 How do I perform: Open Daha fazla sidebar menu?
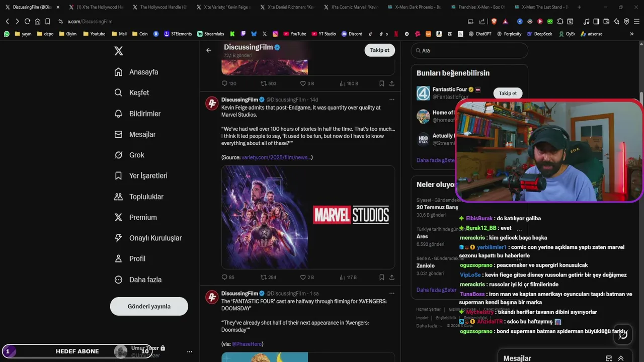click(x=138, y=280)
